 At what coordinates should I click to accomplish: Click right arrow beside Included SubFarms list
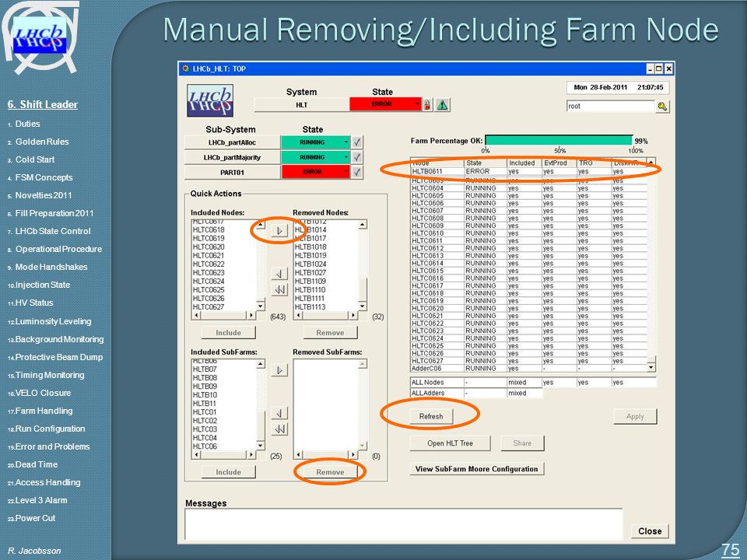(279, 370)
